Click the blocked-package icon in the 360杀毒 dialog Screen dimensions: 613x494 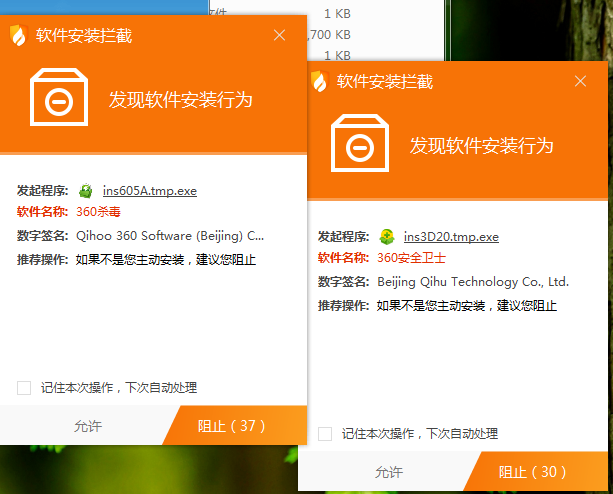(59, 97)
